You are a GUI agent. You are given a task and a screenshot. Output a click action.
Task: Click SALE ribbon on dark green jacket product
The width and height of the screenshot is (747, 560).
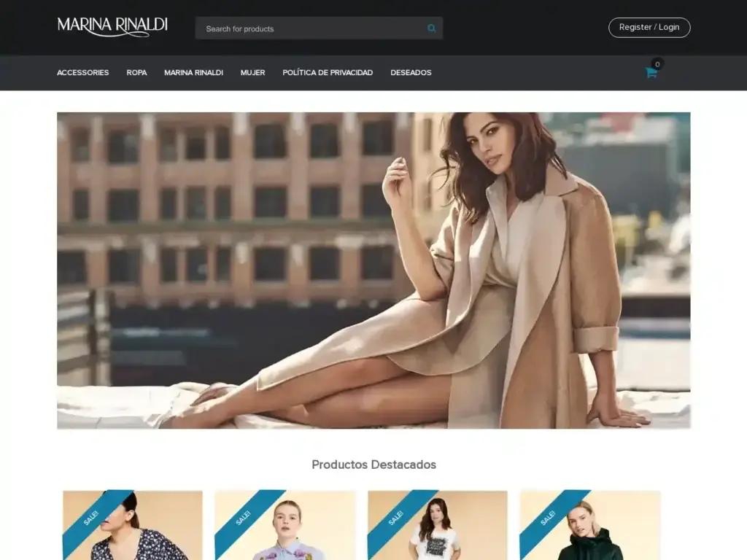549,518
